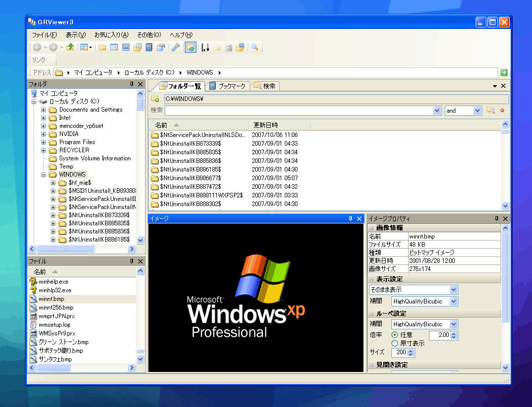Select the 原寸表示 radio button
The height and width of the screenshot is (407, 532).
click(x=394, y=343)
